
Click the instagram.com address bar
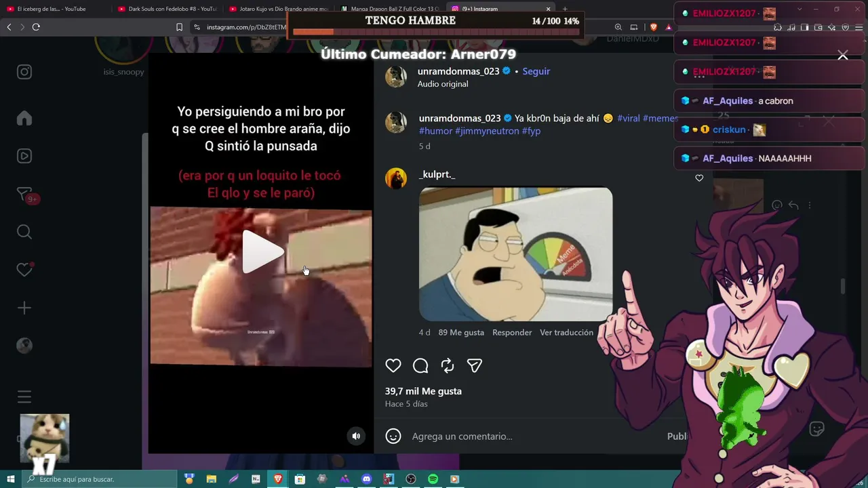pyautogui.click(x=246, y=27)
